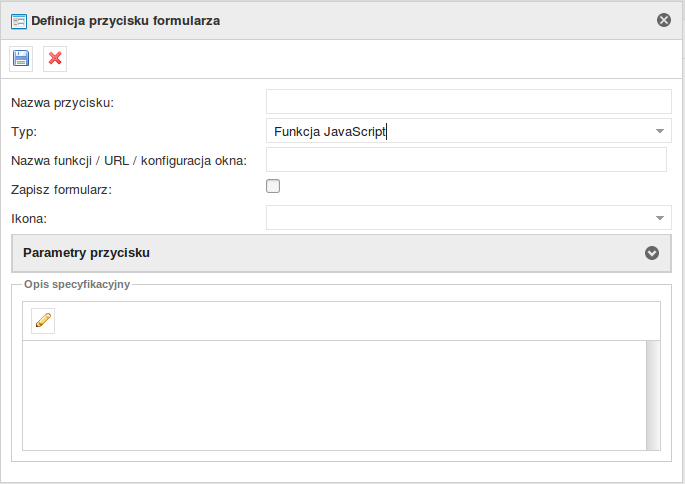
Task: Focus the Nazwa przycisku input field
Action: pos(469,102)
